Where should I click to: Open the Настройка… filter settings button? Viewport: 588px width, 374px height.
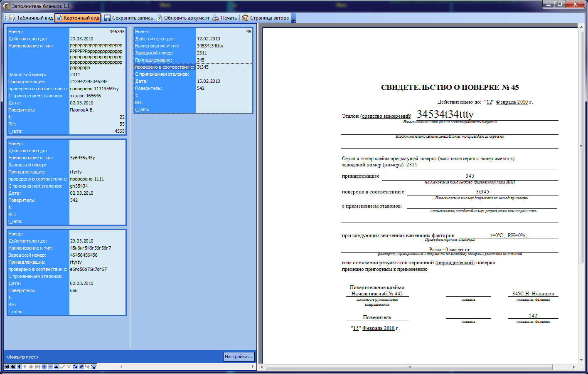(239, 357)
